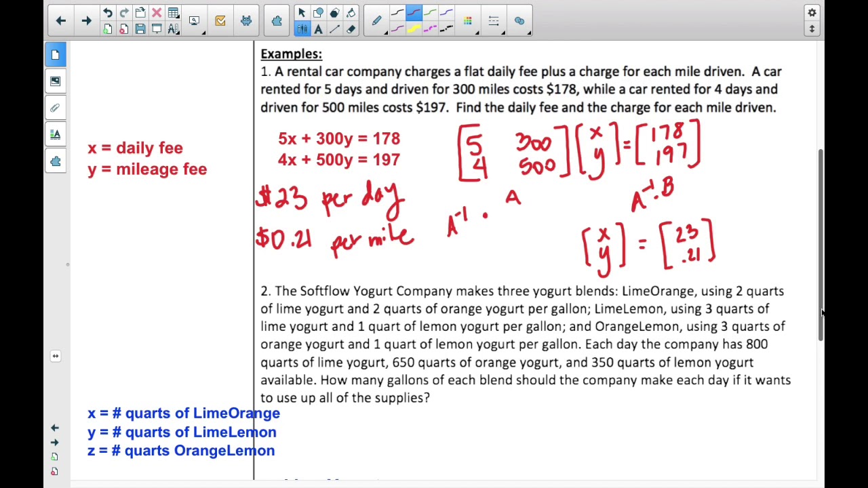The width and height of the screenshot is (868, 488).
Task: Pick the selected blue pen style
Action: tap(414, 13)
